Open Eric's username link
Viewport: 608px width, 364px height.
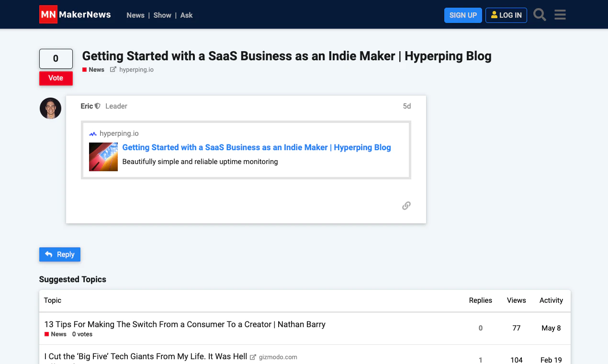(x=87, y=106)
